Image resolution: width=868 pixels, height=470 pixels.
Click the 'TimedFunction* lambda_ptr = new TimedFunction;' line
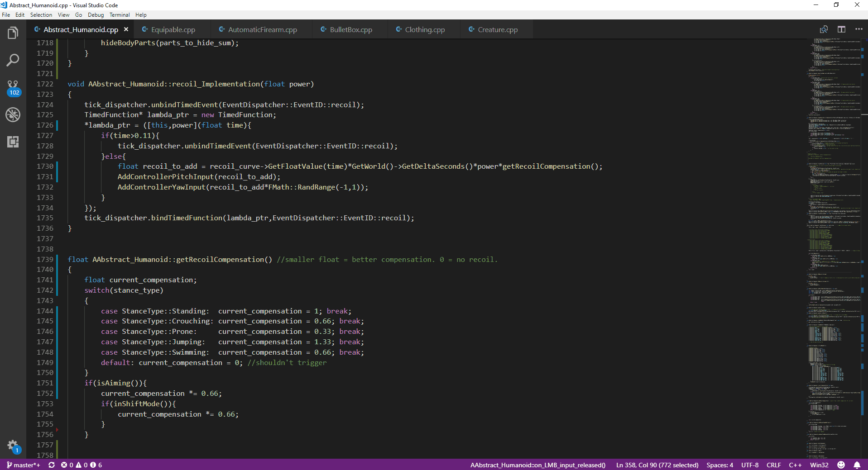click(180, 114)
